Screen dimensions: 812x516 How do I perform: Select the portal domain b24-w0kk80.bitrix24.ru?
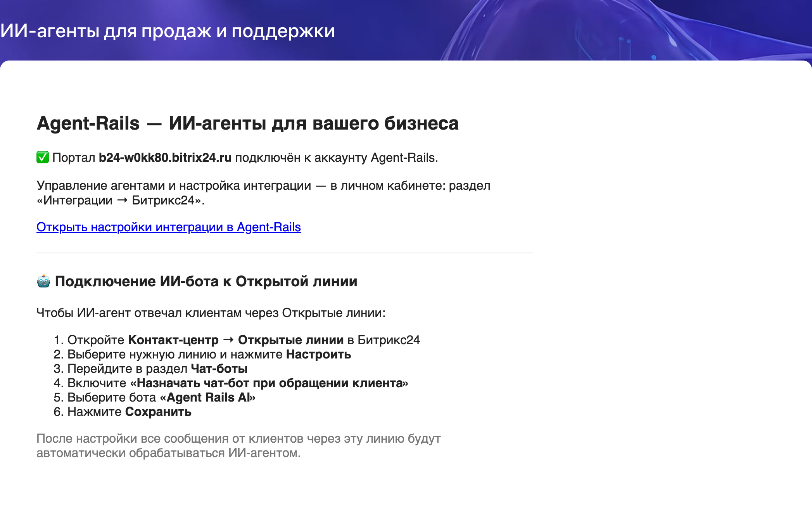point(165,158)
